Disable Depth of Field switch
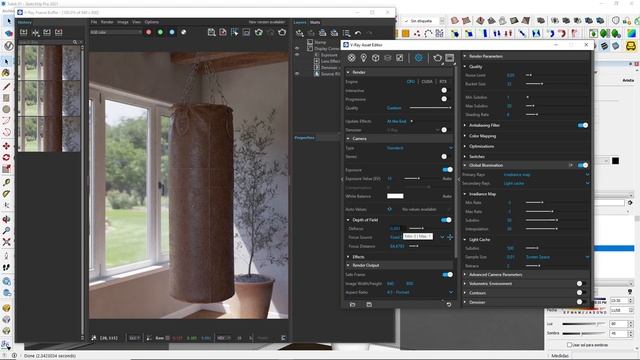 pyautogui.click(x=446, y=220)
